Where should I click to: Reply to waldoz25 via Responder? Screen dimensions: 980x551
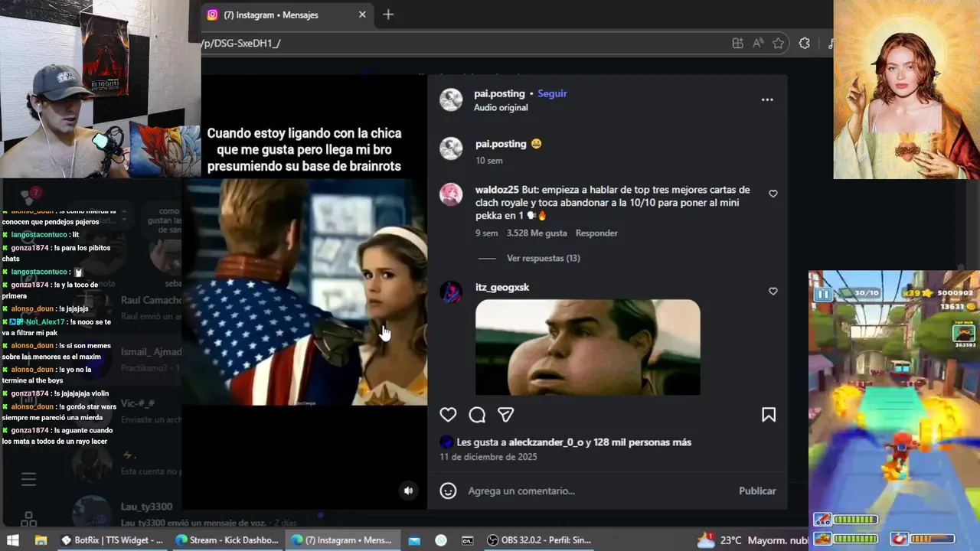596,233
